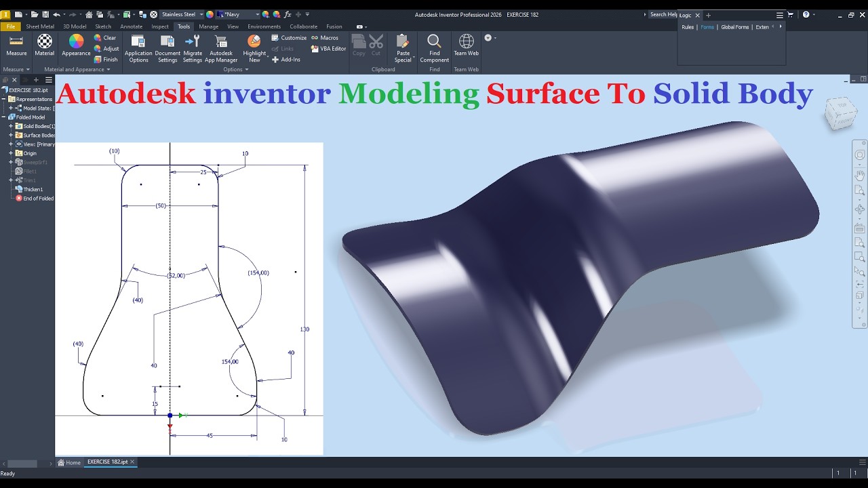Viewport: 868px width, 488px height.
Task: Select End of Folded marker in browser
Action: (35, 199)
